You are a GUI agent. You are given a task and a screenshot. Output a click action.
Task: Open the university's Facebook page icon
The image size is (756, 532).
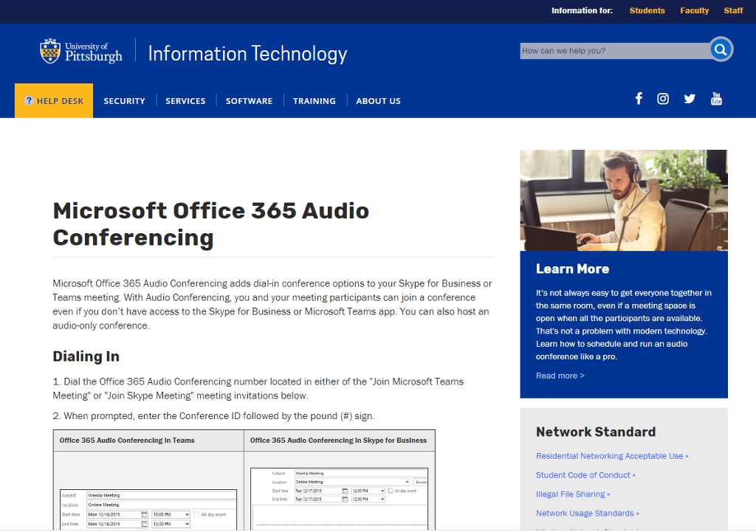tap(639, 97)
